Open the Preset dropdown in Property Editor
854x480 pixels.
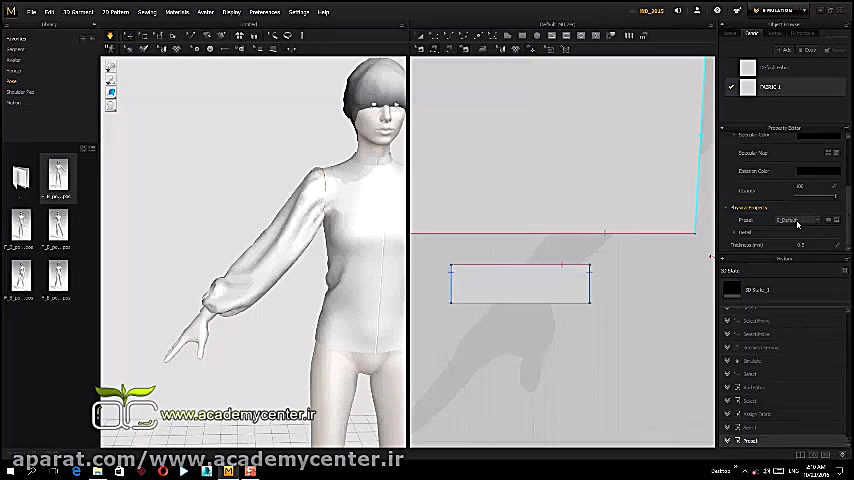coord(797,220)
